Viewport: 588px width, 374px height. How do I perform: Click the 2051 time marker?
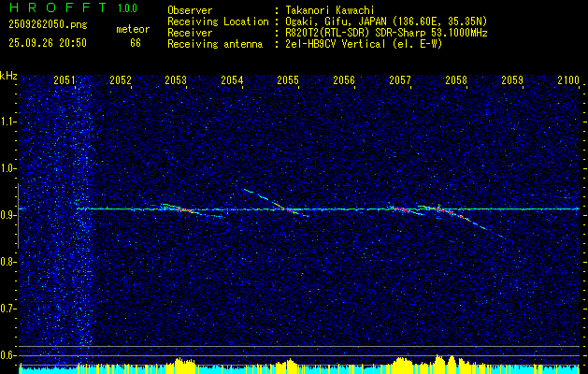(65, 79)
